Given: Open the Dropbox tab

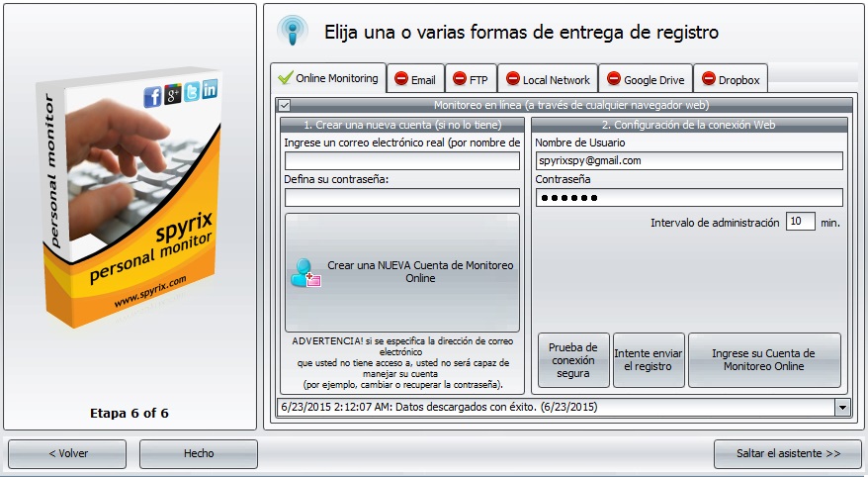Looking at the screenshot, I should point(731,79).
